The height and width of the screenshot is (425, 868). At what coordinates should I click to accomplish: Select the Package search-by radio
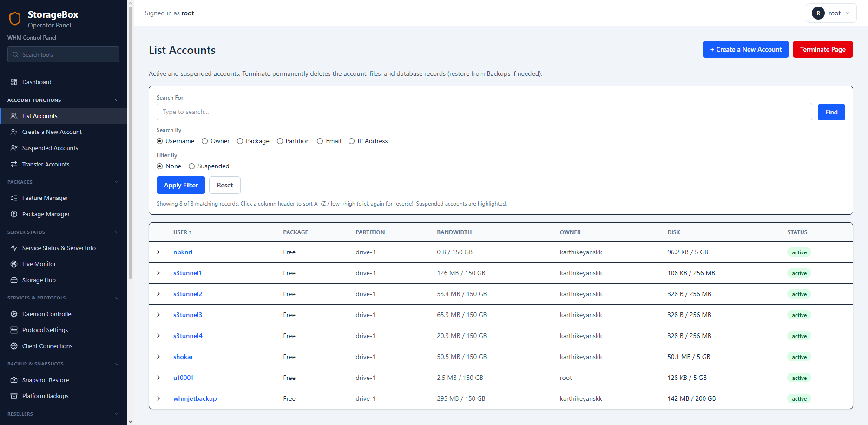pyautogui.click(x=240, y=141)
